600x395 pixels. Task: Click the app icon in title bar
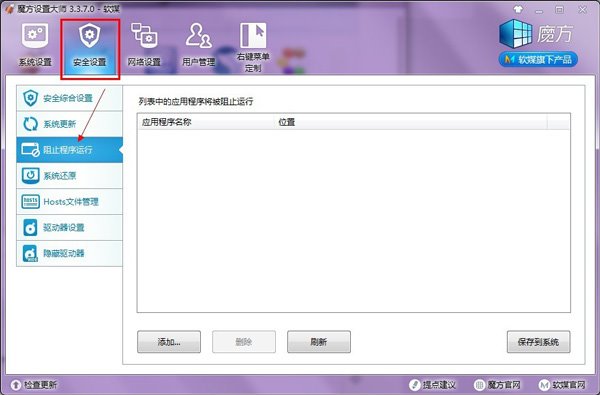(x=10, y=9)
